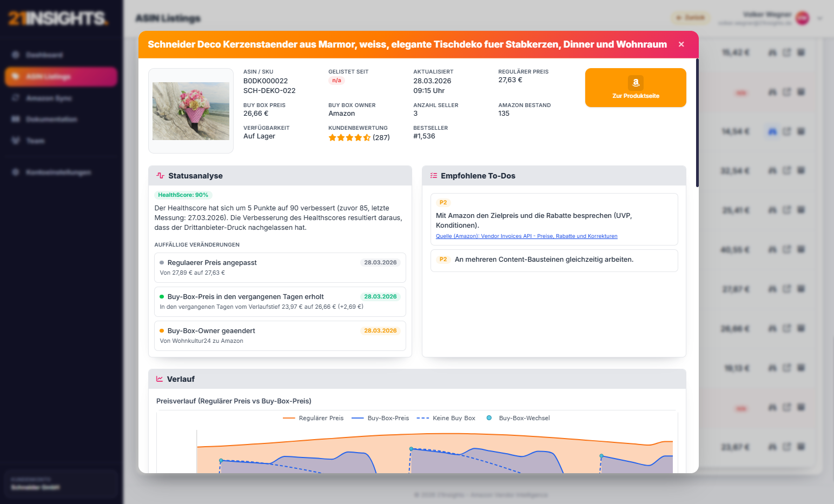The height and width of the screenshot is (504, 834).
Task: Click the last Buy-Box-Wechsel marker on the chart
Action: (x=601, y=456)
